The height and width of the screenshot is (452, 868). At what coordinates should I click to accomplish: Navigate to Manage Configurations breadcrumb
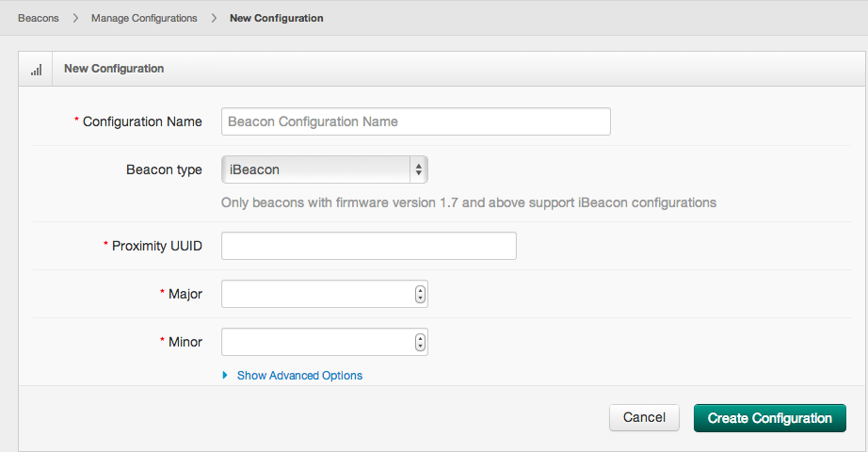point(144,18)
